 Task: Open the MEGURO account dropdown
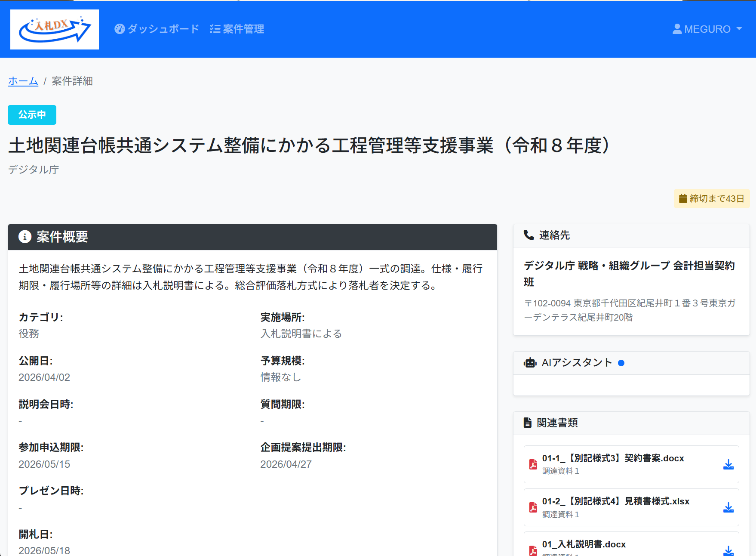[707, 29]
